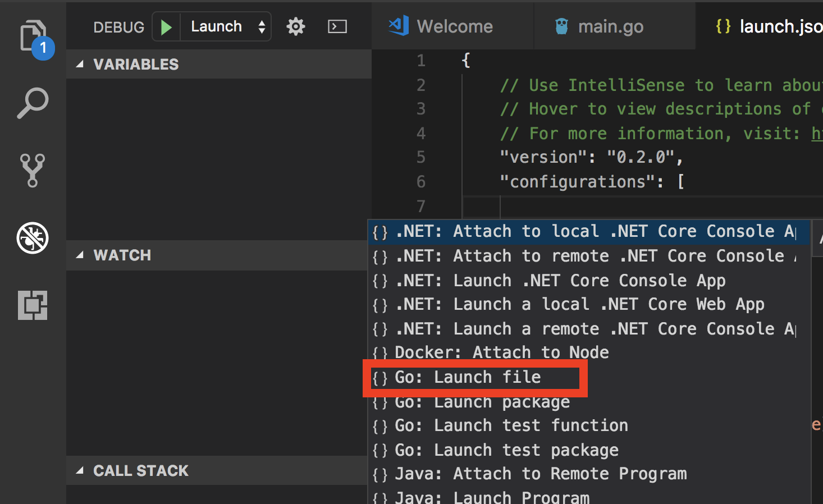Open the Source Control icon

point(33,170)
